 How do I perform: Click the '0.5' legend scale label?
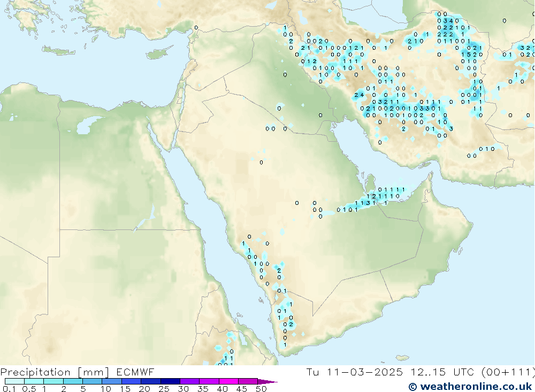pos(29,389)
